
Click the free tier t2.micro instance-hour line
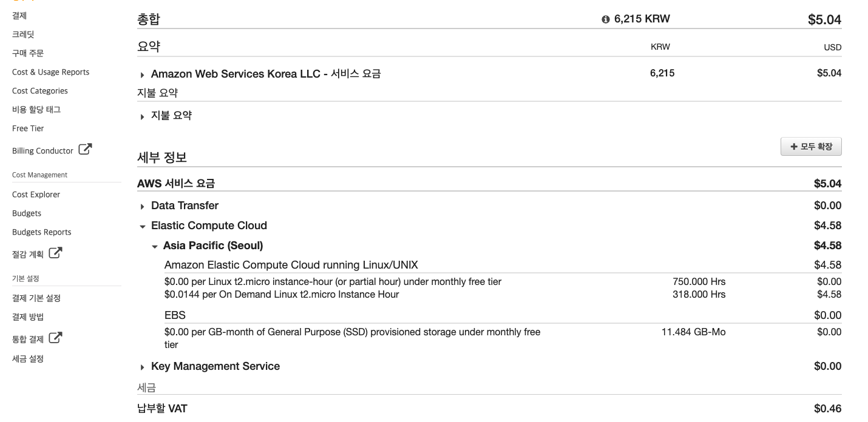click(x=333, y=281)
